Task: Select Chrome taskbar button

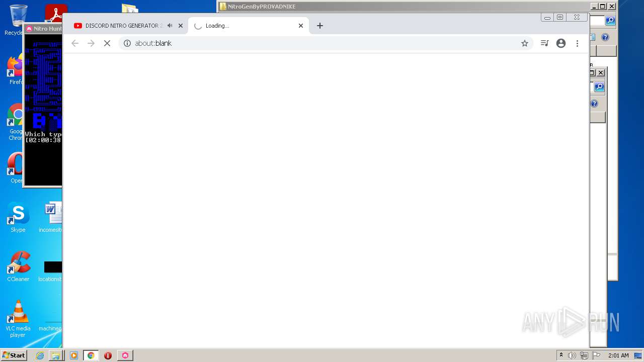Action: pos(91,355)
